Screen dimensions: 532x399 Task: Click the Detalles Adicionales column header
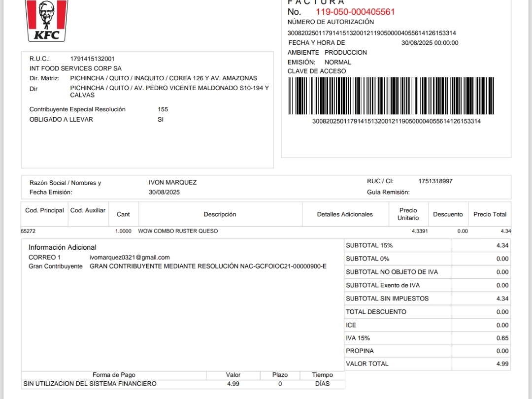[345, 214]
